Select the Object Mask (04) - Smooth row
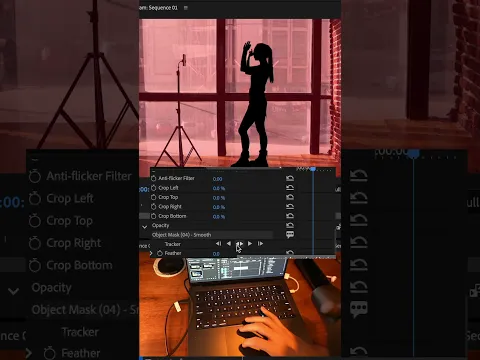Viewport: 480px width, 360px height. (x=211, y=235)
